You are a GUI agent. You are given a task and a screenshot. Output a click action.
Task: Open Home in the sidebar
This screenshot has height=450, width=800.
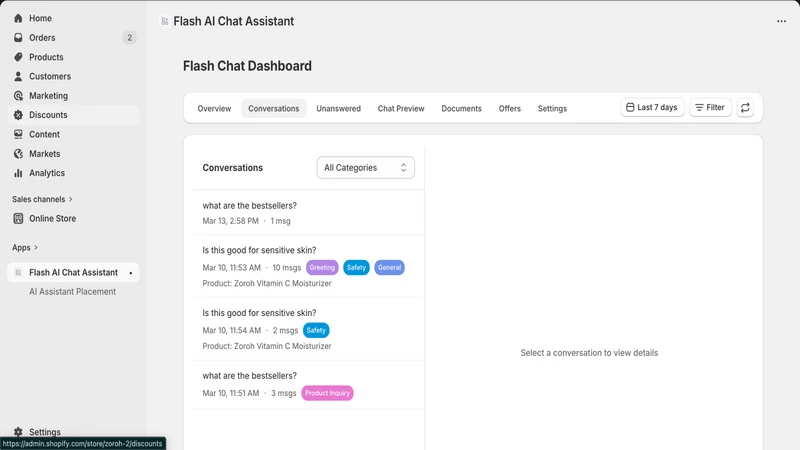[x=40, y=18]
